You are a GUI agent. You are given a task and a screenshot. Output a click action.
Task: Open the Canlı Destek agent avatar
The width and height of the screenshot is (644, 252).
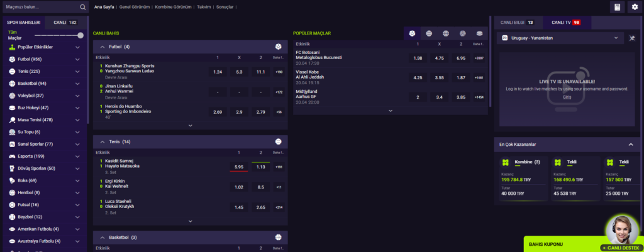[x=622, y=230]
